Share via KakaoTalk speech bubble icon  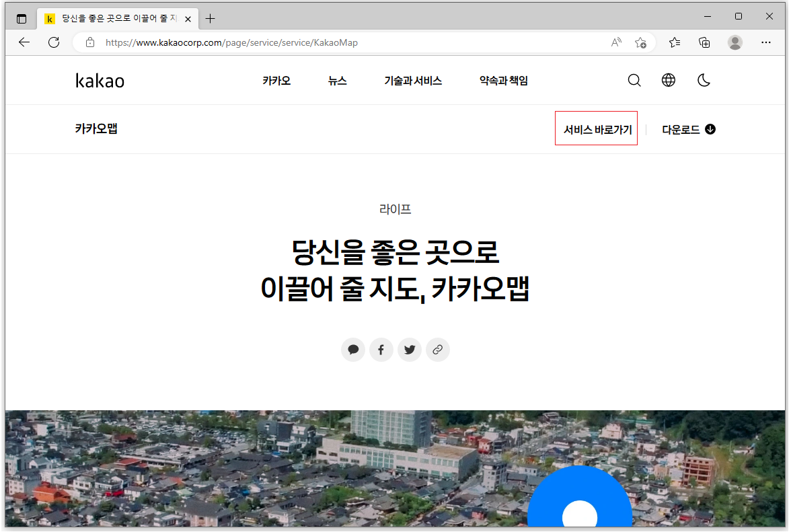click(353, 350)
